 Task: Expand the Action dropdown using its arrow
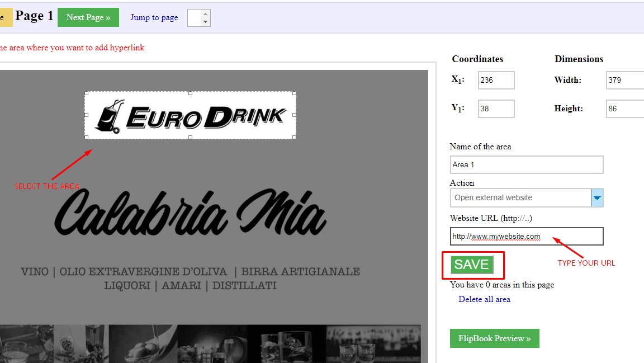point(597,198)
